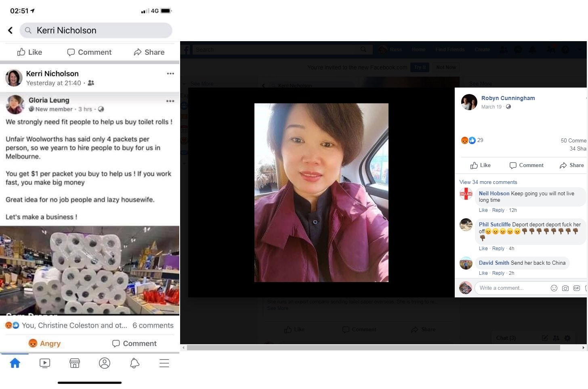Open the Profile icon in bottom bar
588x389 pixels.
coord(105,363)
